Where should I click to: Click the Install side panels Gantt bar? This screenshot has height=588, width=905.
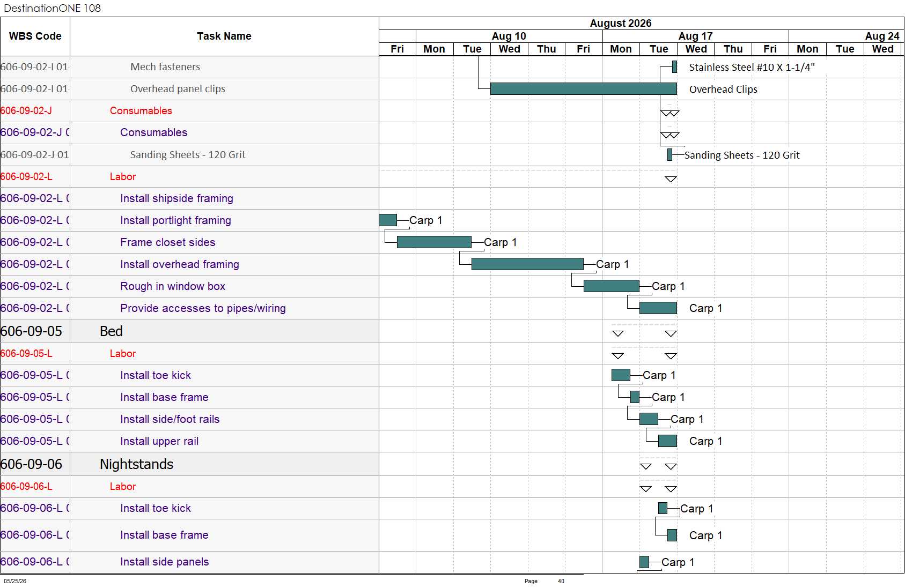pos(644,562)
